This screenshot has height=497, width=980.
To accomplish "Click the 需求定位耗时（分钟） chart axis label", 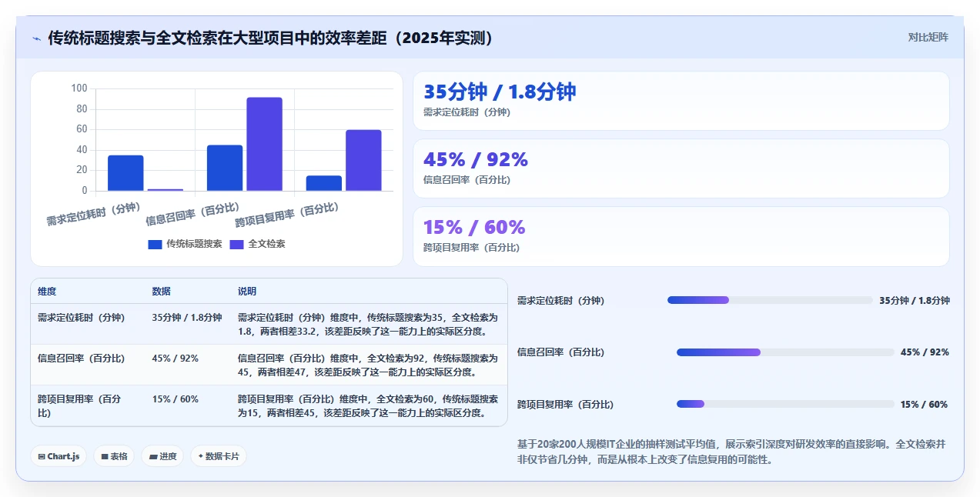I will pos(93,214).
